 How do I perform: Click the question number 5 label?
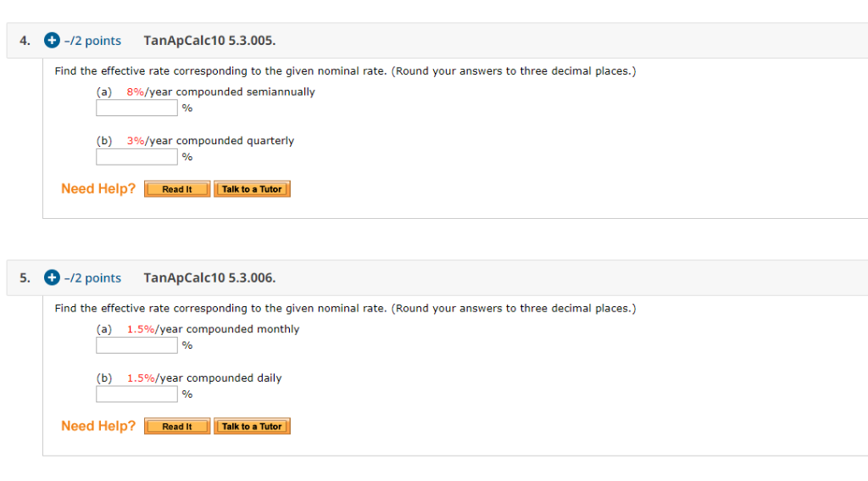point(25,277)
